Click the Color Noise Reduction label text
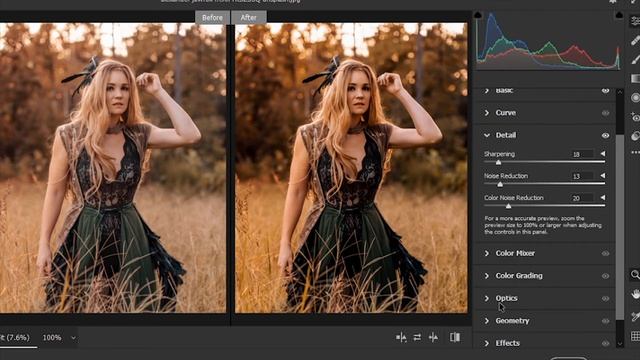The image size is (640, 360). tap(513, 198)
